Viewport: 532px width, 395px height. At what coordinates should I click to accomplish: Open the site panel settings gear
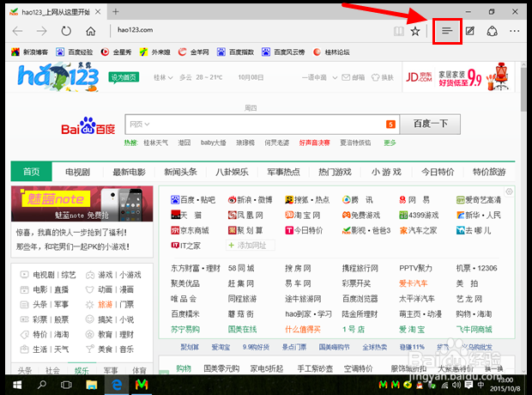tap(509, 191)
